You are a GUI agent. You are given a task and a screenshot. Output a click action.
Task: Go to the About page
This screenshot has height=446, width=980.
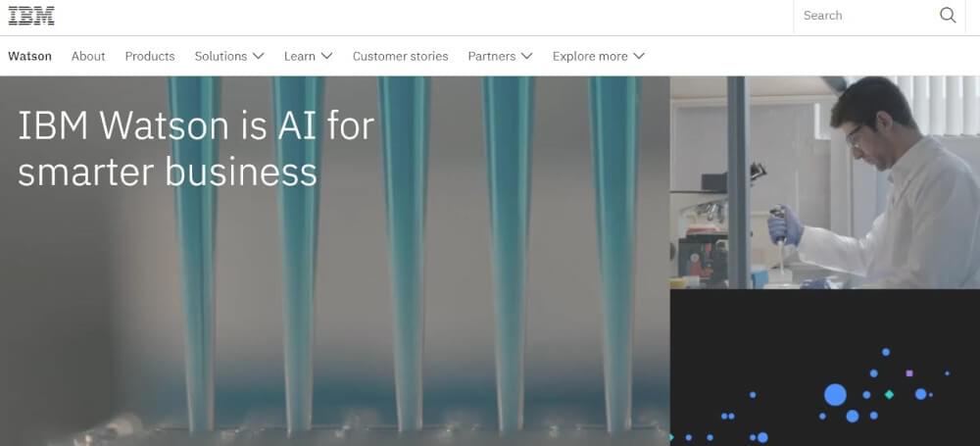pyautogui.click(x=88, y=56)
